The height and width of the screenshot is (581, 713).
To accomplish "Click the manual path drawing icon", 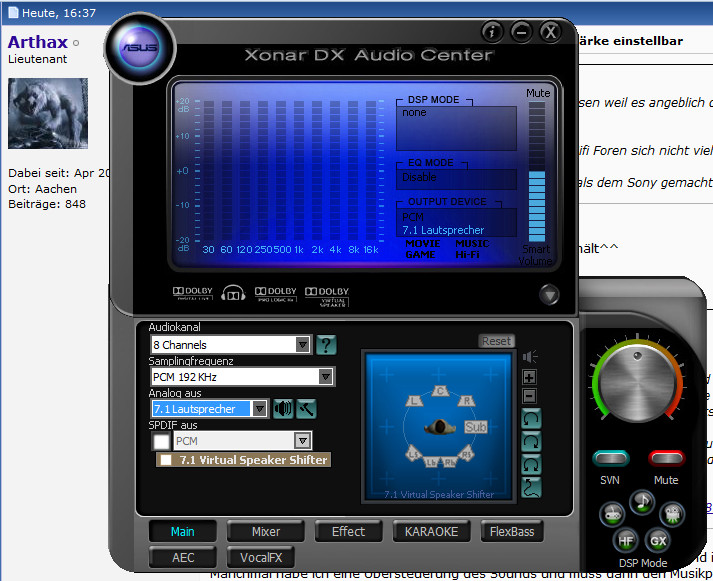I will (531, 487).
